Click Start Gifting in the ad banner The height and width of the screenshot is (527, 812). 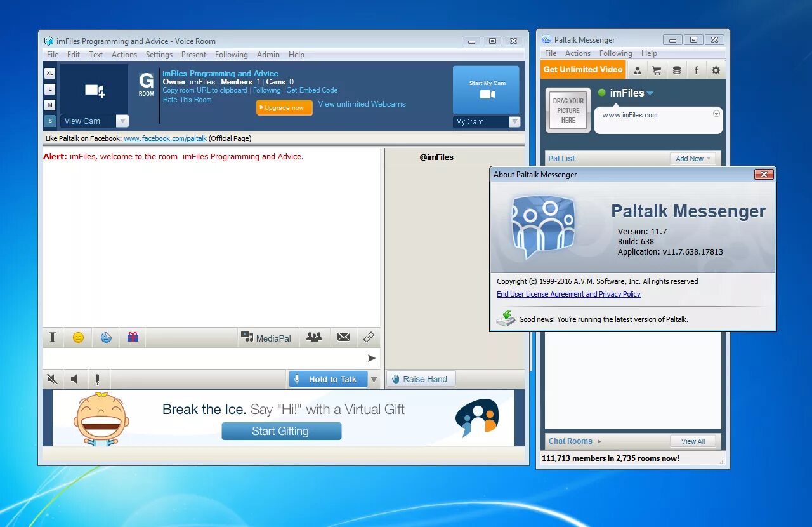tap(281, 431)
